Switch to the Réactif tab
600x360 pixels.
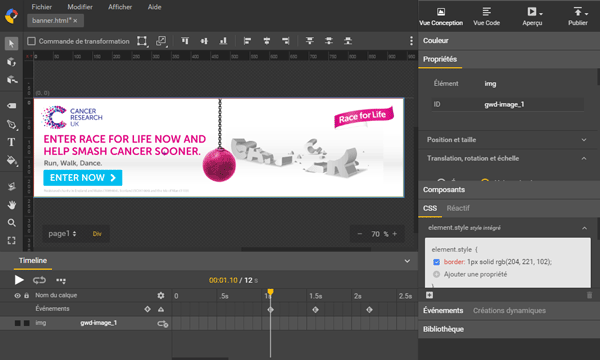pyautogui.click(x=458, y=208)
